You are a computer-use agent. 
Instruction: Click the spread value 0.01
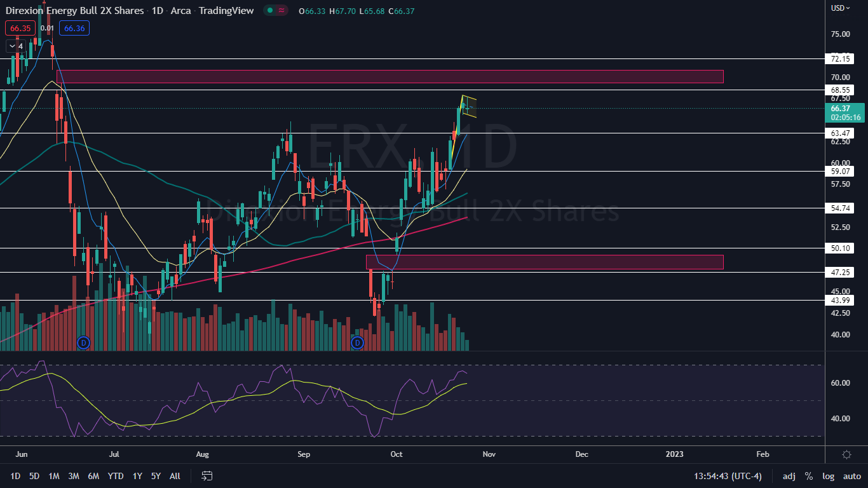tap(46, 28)
